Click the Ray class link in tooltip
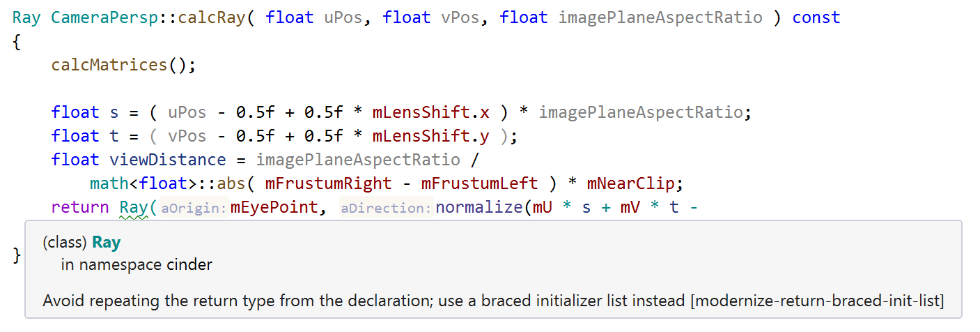Image resolution: width=980 pixels, height=332 pixels. point(106,243)
